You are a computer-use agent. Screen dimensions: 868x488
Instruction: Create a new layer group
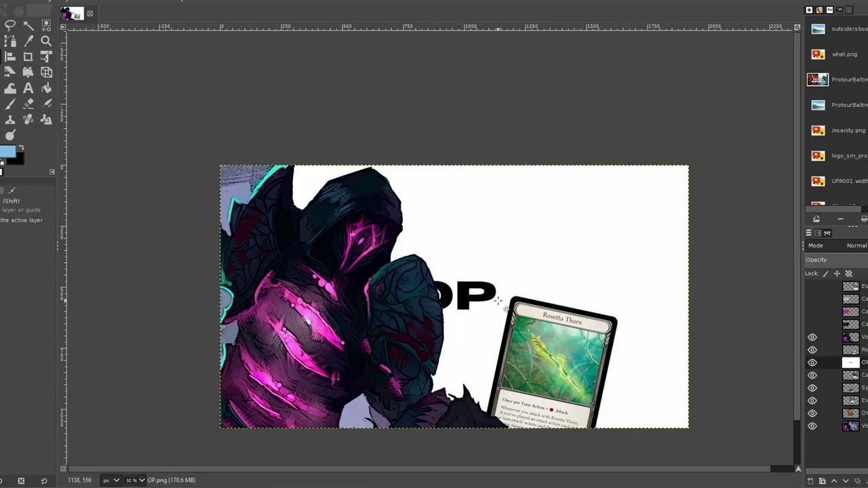point(823,481)
